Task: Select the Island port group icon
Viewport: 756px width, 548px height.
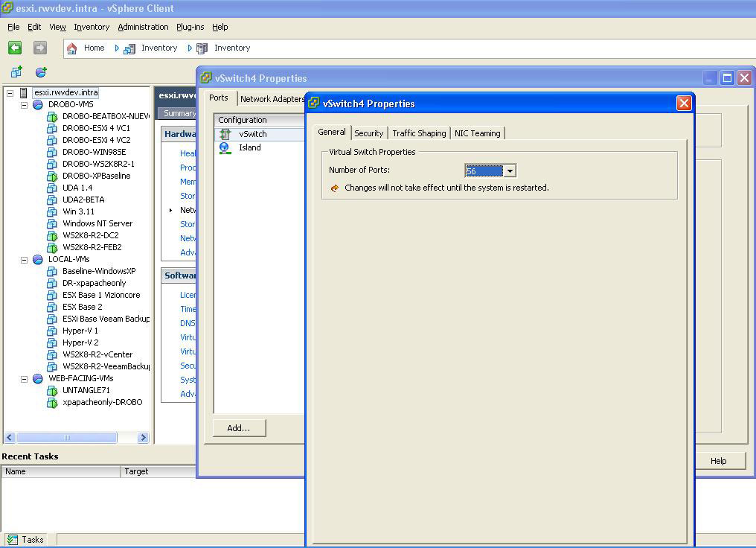Action: click(x=225, y=147)
